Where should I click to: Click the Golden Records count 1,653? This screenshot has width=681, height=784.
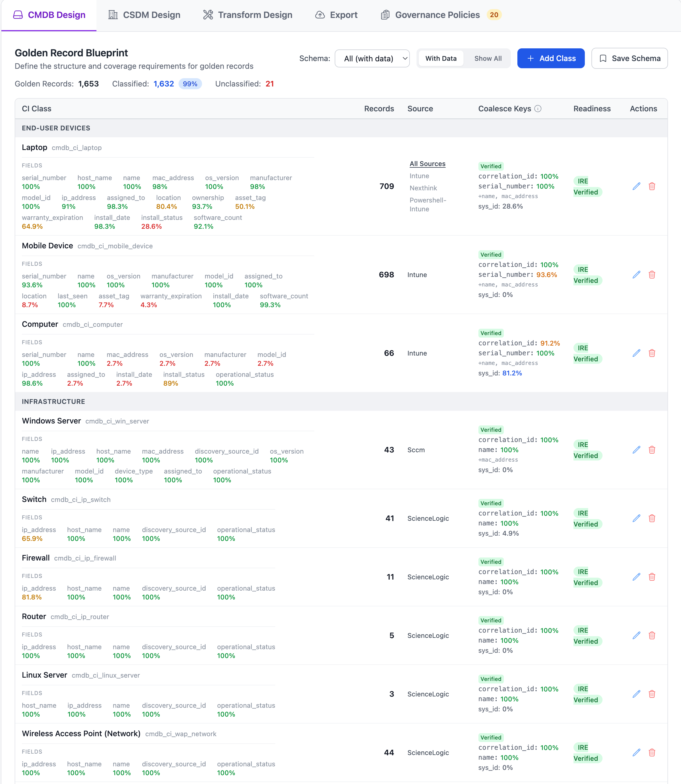(88, 83)
